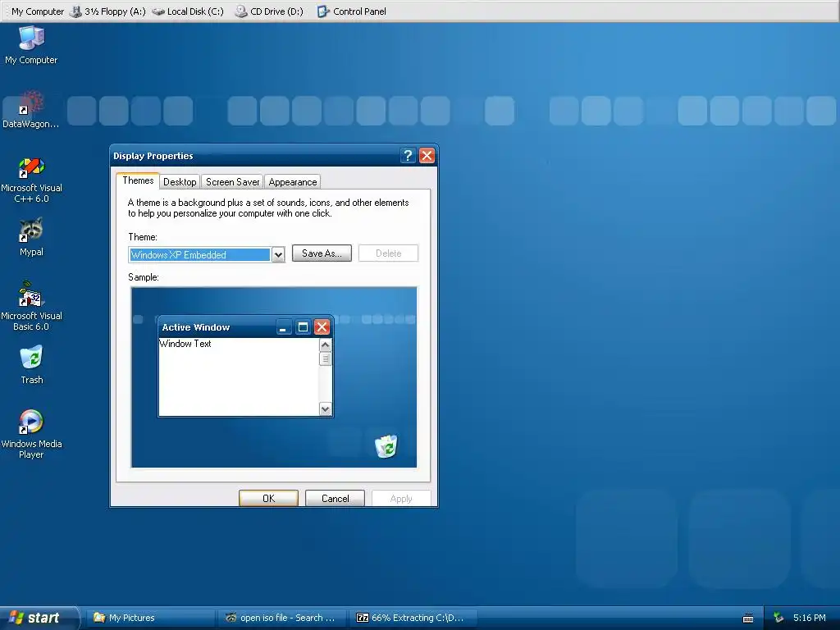Click the sample preview recycle bin icon
840x630 pixels.
(386, 446)
